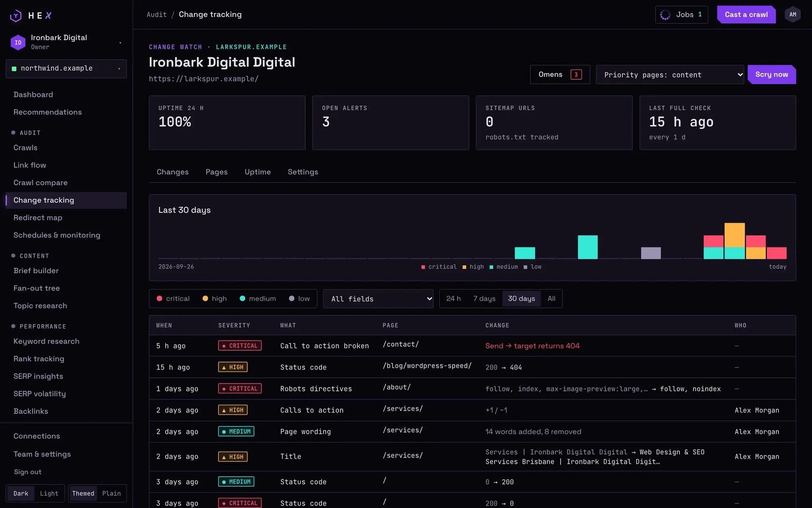
Task: Open the AM user avatar menu
Action: click(x=793, y=15)
